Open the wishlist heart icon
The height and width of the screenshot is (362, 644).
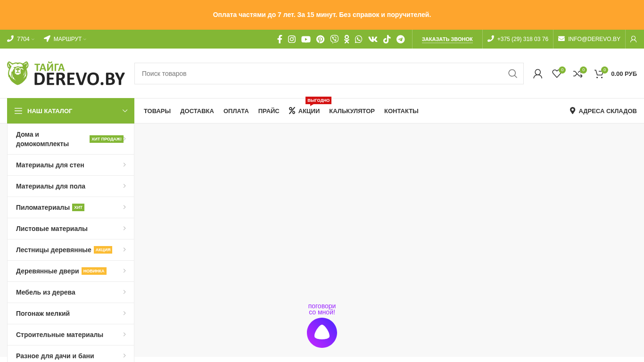557,74
